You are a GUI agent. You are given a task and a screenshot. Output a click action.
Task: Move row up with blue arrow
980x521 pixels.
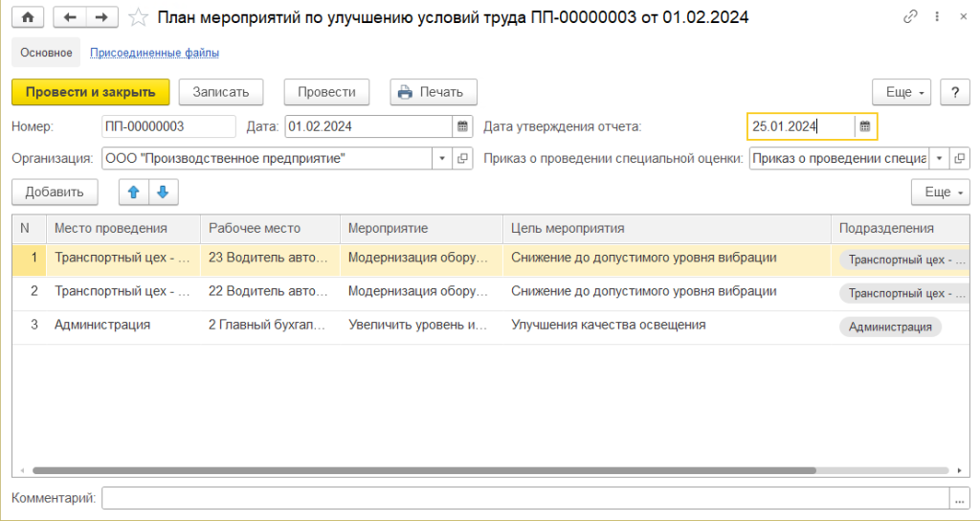pos(134,192)
